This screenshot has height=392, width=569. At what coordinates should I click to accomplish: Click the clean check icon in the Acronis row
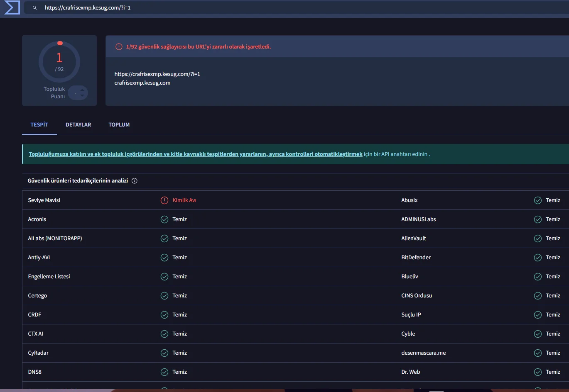click(x=164, y=219)
